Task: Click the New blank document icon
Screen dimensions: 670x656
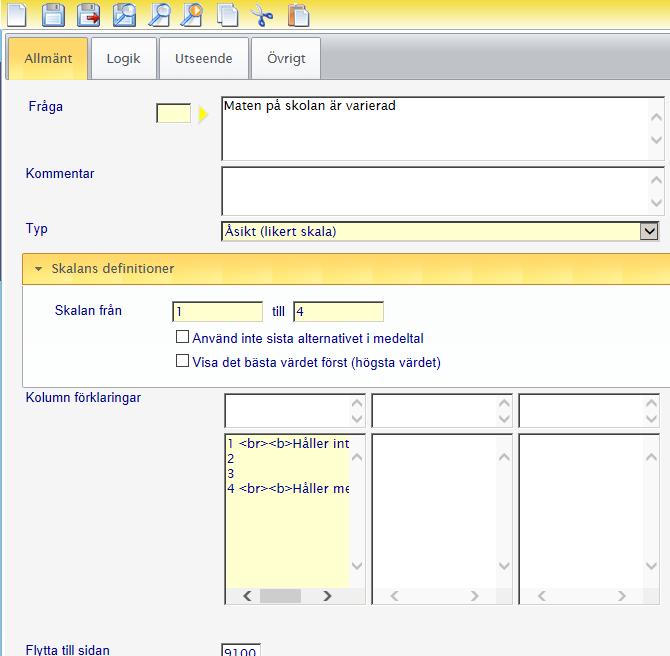Action: pos(17,15)
